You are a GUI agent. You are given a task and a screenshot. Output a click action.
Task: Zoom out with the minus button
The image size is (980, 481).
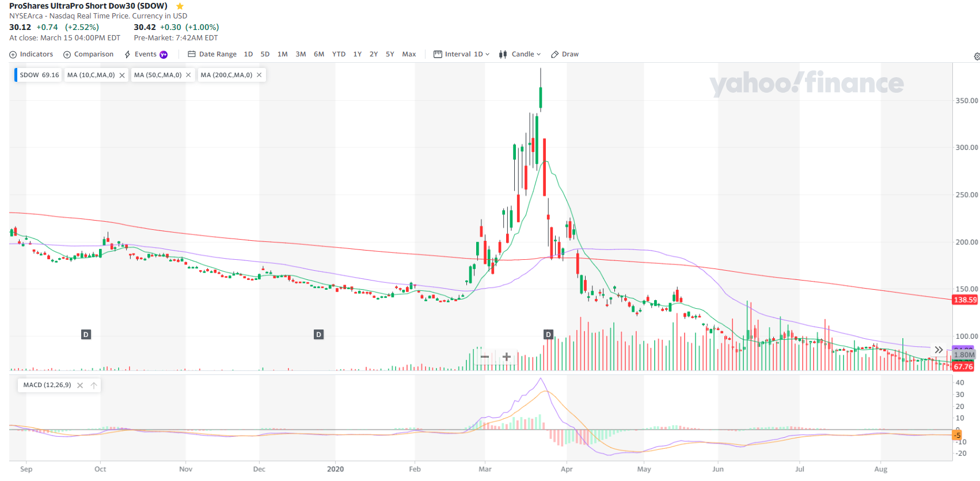[x=485, y=357]
